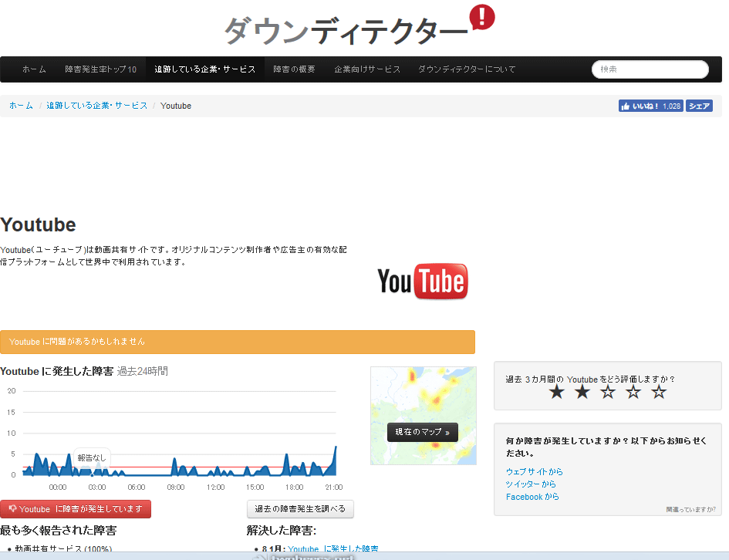Click the YouTube logo image
Image resolution: width=729 pixels, height=560 pixels.
[423, 282]
